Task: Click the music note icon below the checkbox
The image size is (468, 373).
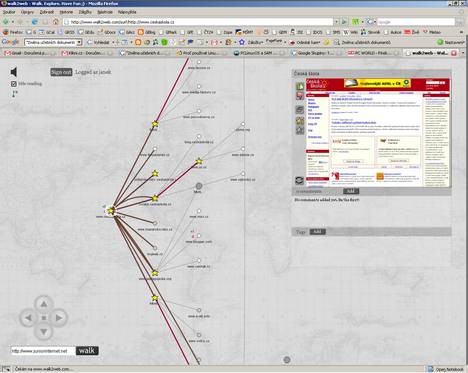Action: coord(14,94)
